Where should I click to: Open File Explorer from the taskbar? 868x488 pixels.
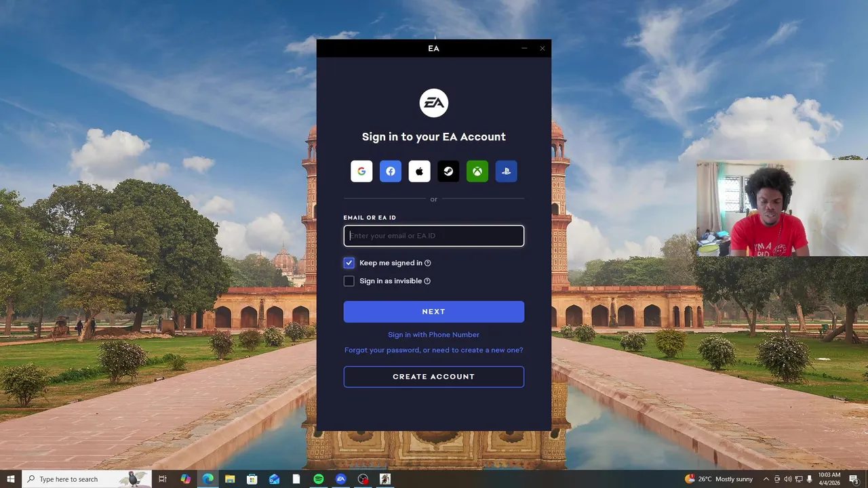coord(230,479)
